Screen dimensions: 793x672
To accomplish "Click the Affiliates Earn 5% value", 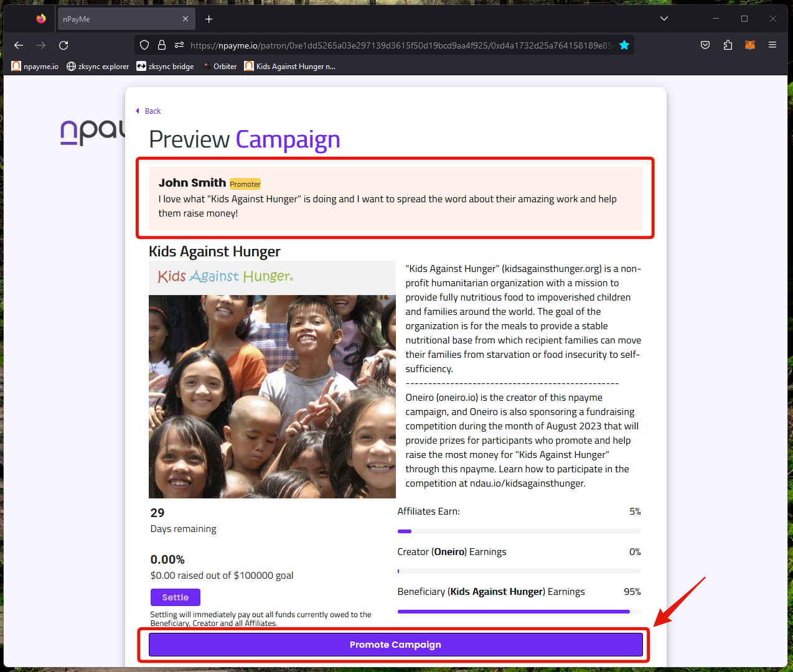I will click(x=635, y=511).
